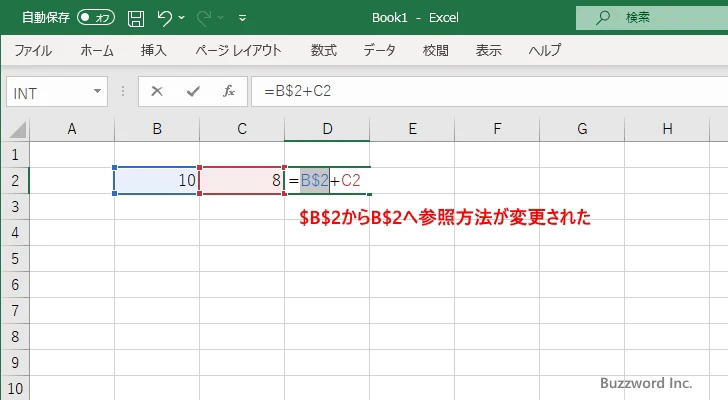Screen dimensions: 728x400
Task: Open Customize Quick Access Toolbar dropdown
Action: pyautogui.click(x=242, y=18)
